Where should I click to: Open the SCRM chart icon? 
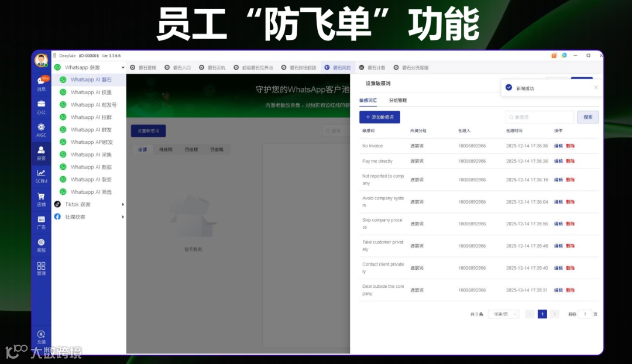click(41, 177)
